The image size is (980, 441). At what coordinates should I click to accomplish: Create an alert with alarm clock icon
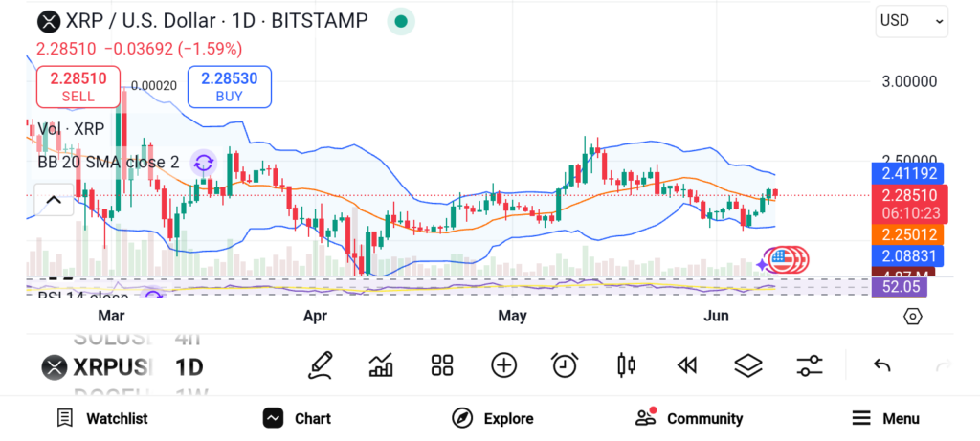pos(565,365)
